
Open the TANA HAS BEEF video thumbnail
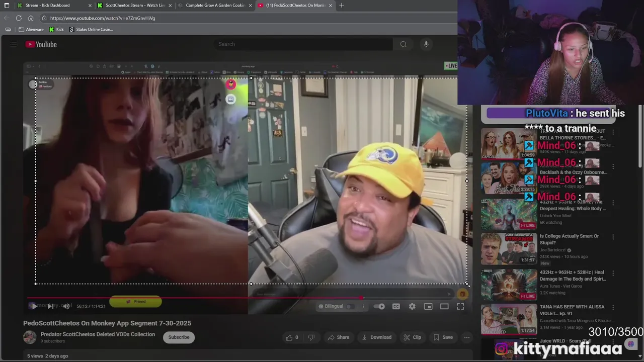coord(509,319)
